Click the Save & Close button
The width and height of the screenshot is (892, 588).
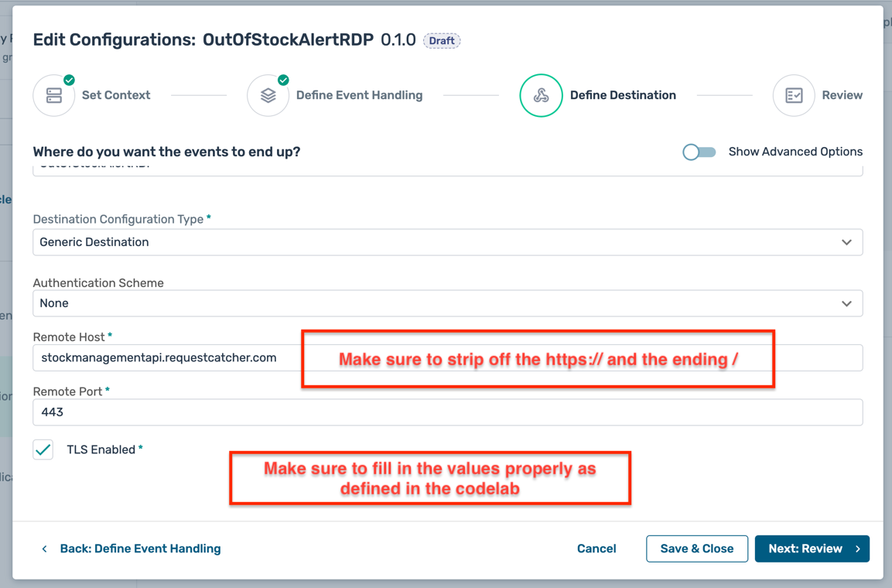pos(696,549)
